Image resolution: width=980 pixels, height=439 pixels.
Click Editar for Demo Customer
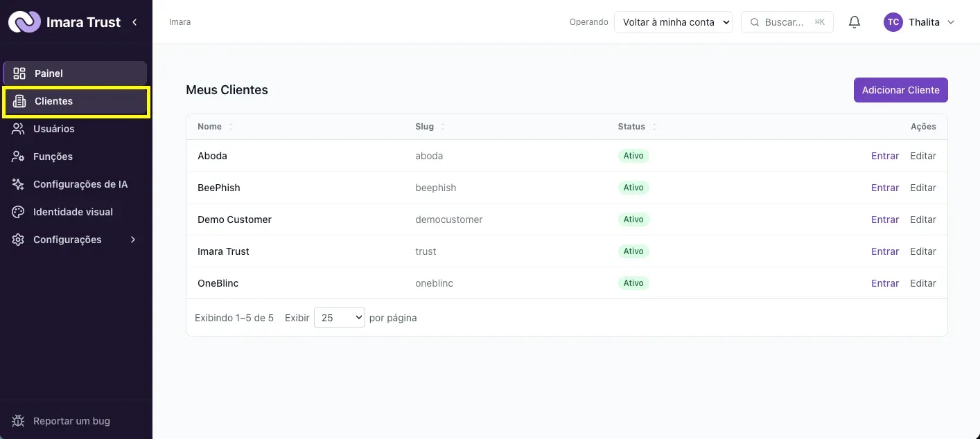pos(923,219)
